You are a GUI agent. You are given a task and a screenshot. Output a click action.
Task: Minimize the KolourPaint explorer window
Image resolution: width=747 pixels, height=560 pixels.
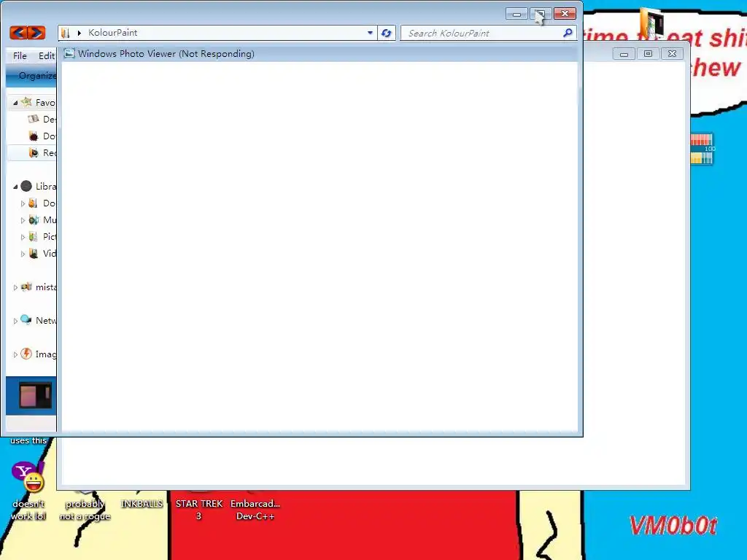coord(516,15)
